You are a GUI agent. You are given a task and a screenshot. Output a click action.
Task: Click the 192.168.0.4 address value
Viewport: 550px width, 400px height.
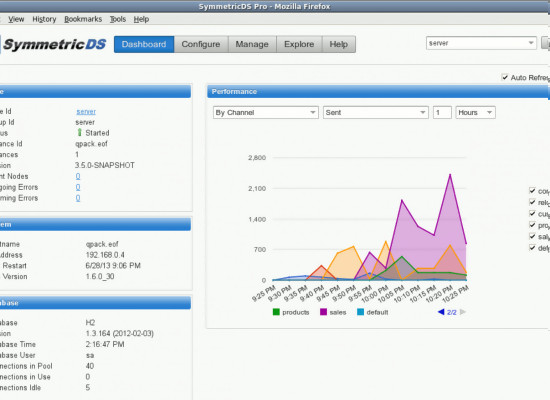(x=105, y=255)
